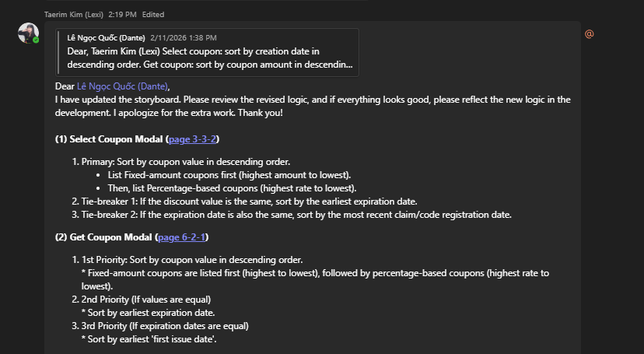The width and height of the screenshot is (644, 354).
Task: Click the "2nd Priority (If values are equal)" item
Action: point(146,300)
